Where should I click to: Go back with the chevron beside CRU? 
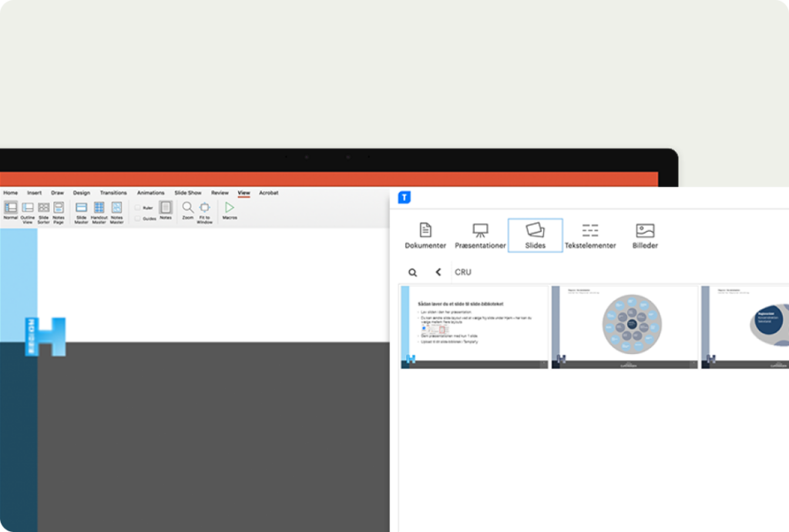(438, 272)
